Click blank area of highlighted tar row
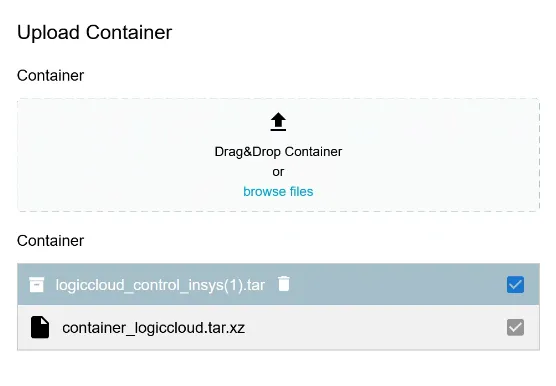The width and height of the screenshot is (556, 386). pyautogui.click(x=397, y=285)
